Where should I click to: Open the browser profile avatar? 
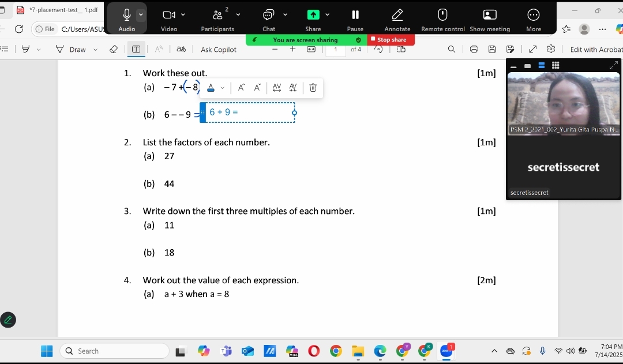[584, 29]
